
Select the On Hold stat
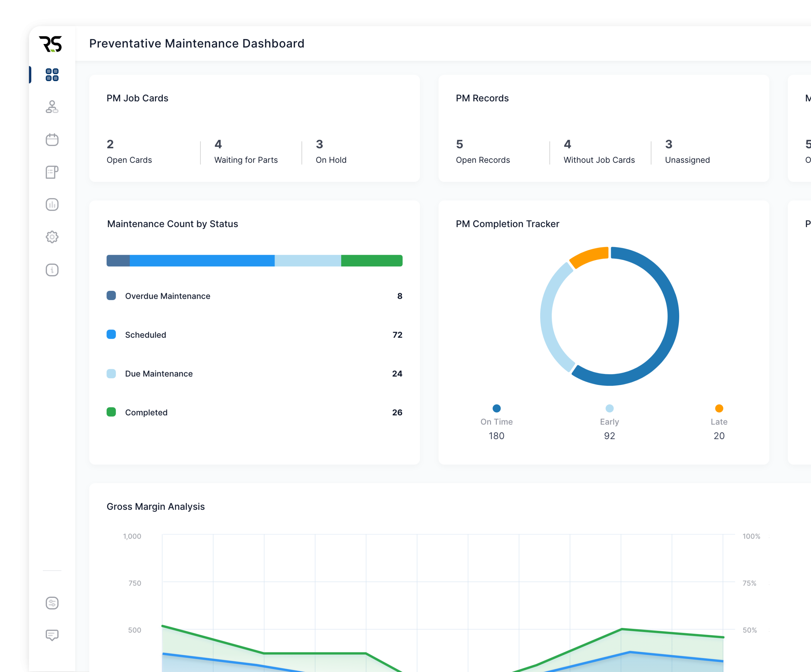(x=331, y=151)
